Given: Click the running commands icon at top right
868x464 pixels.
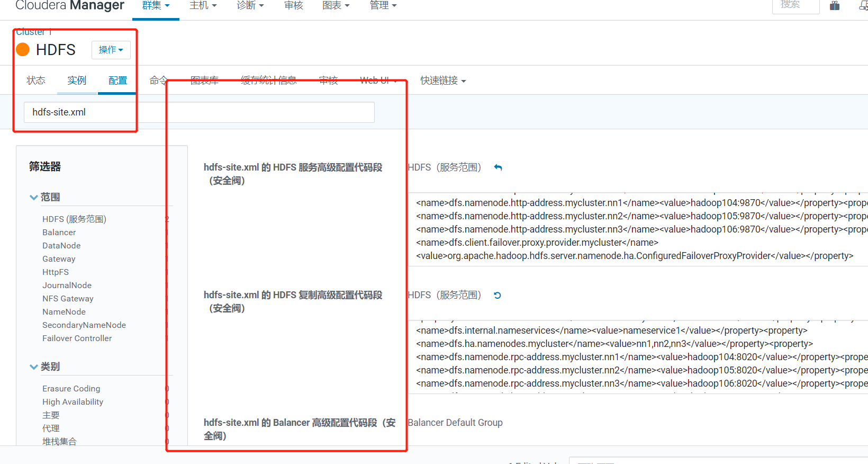Looking at the screenshot, I should click(863, 6).
